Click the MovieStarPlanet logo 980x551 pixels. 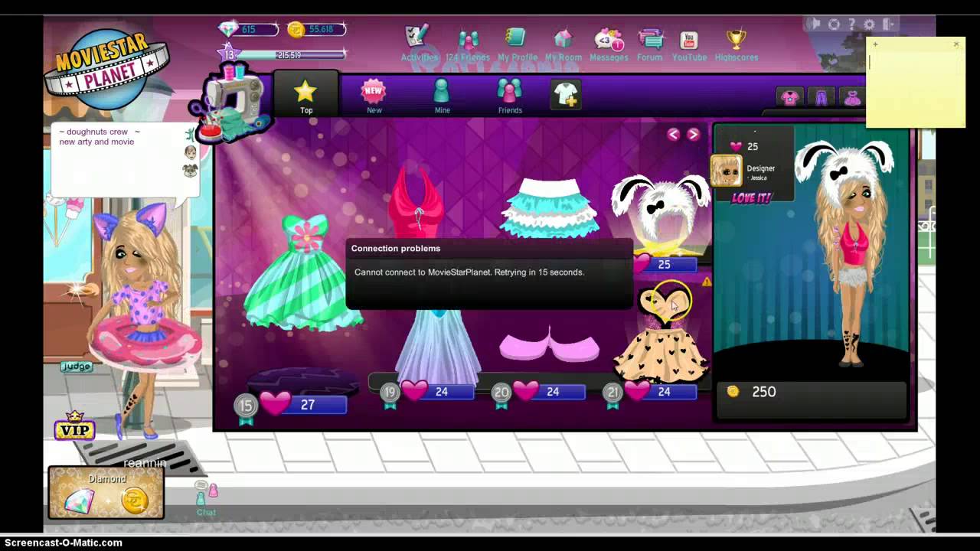105,70
